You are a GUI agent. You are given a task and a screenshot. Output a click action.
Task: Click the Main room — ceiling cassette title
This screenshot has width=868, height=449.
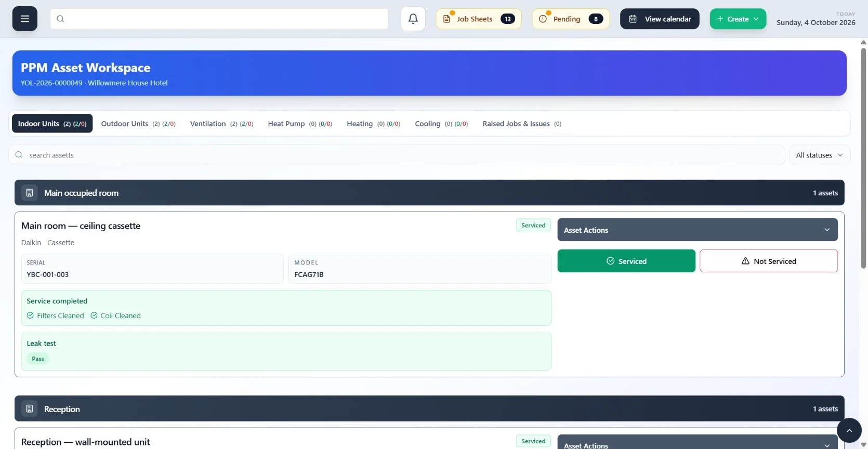(81, 226)
